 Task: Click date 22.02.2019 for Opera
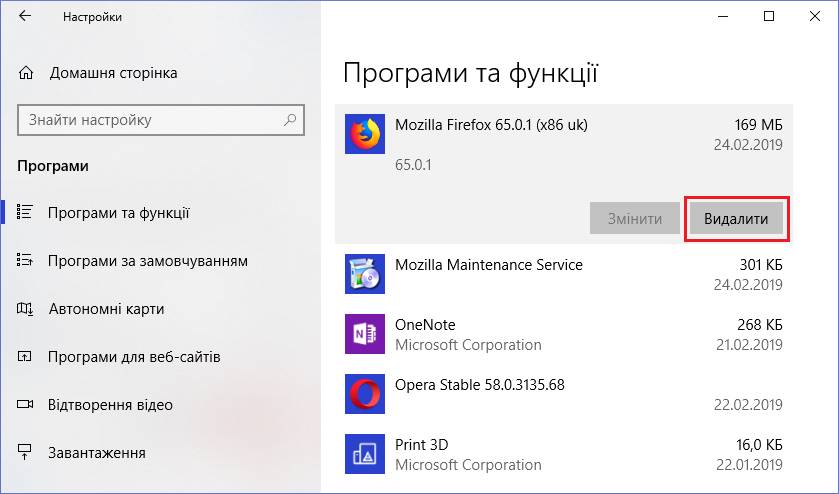748,404
